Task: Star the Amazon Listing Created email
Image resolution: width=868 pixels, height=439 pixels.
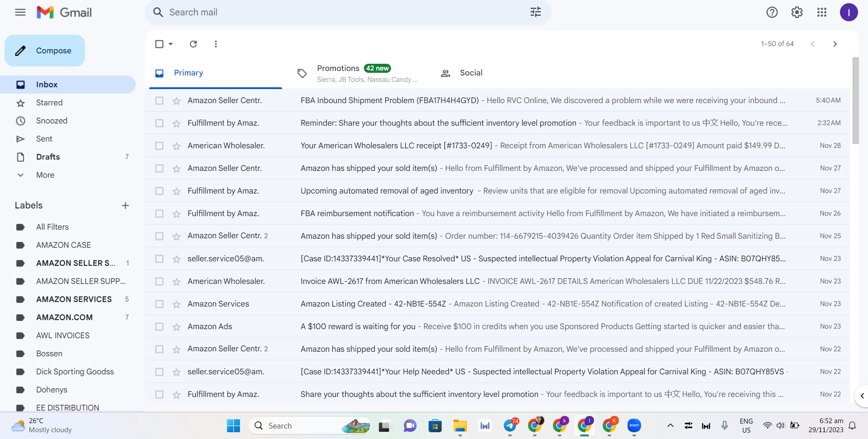Action: tap(176, 304)
